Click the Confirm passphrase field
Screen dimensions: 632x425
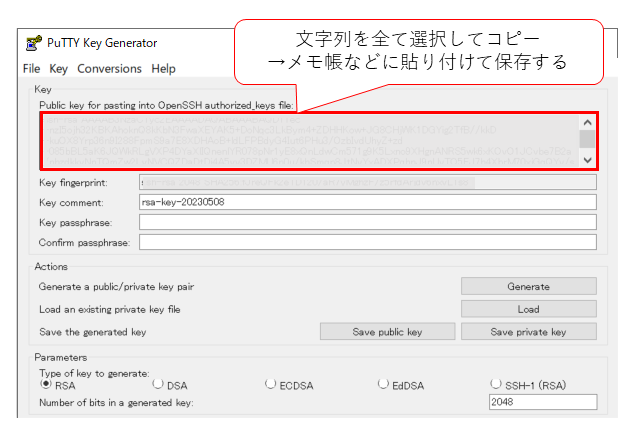point(368,242)
